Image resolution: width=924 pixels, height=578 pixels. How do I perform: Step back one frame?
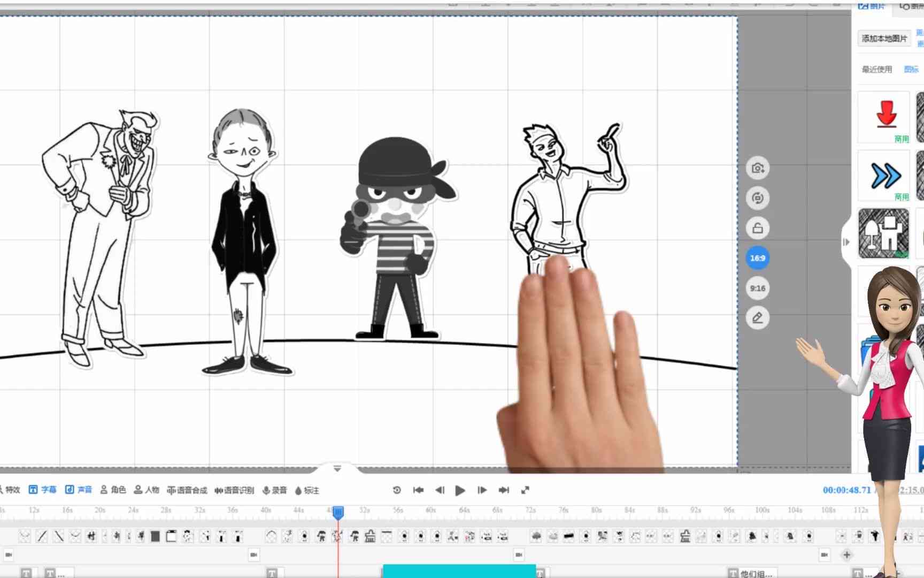(440, 490)
